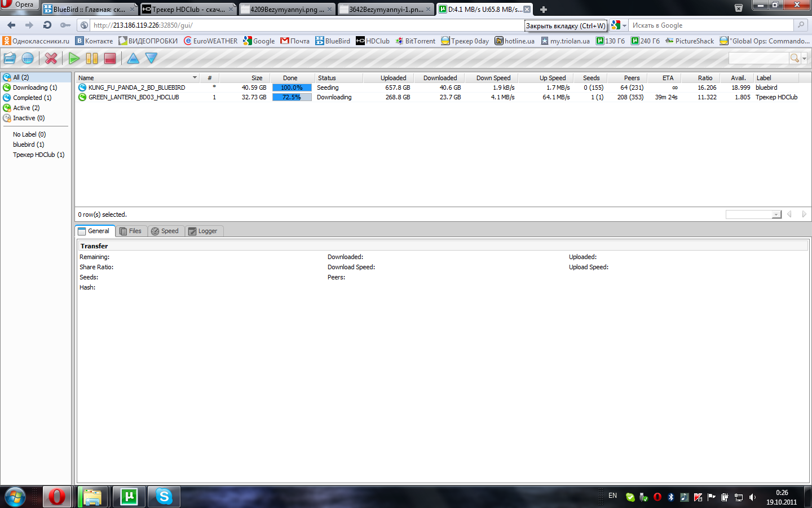The height and width of the screenshot is (508, 812).
Task: Open the 130 Гб bookmark
Action: pos(611,41)
